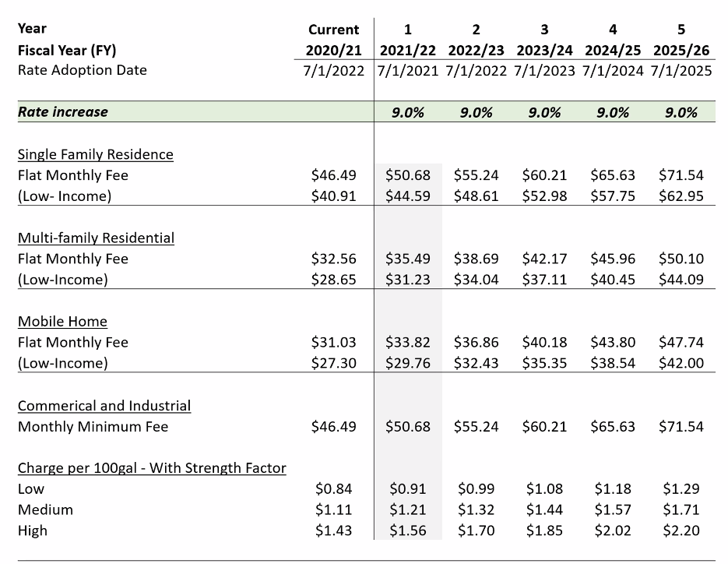Select the Current 2020/21 column header
This screenshot has height=564, width=728.
pyautogui.click(x=333, y=40)
